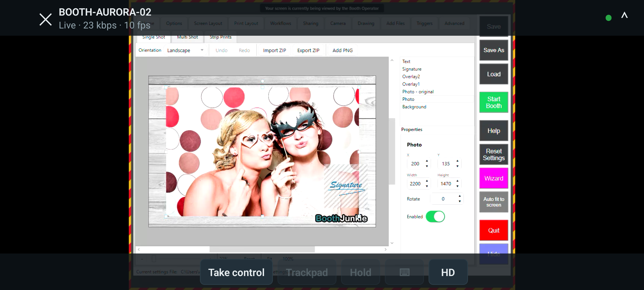Open the Workflows tab

(x=280, y=23)
